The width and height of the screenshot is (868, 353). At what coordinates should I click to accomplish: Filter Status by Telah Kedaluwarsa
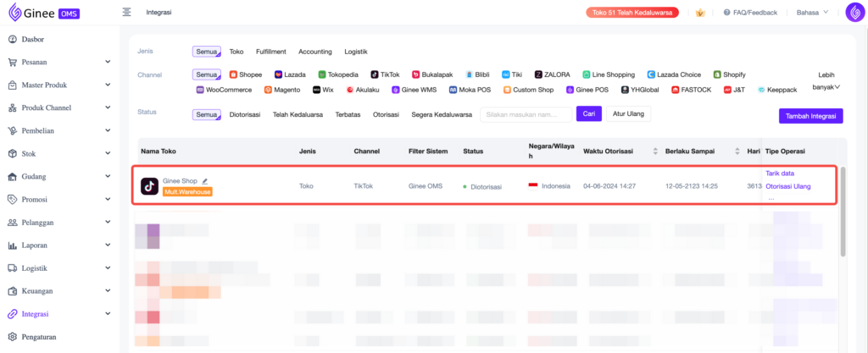pyautogui.click(x=298, y=114)
